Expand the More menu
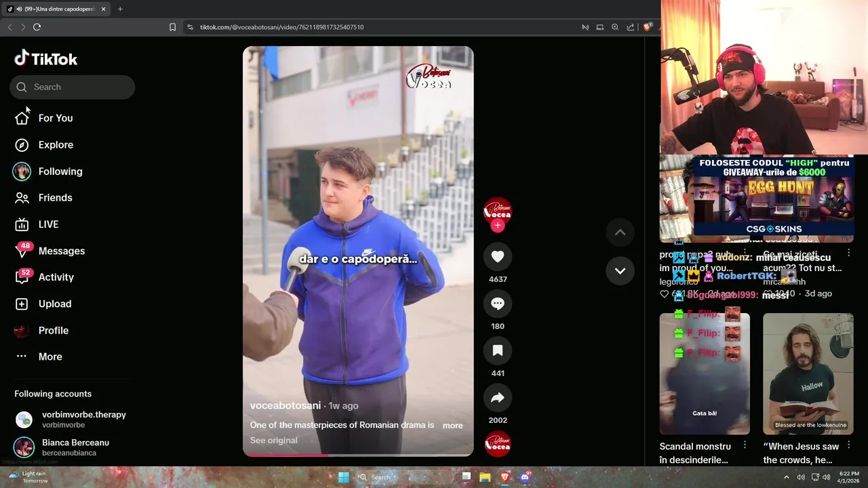The height and width of the screenshot is (488, 868). pos(39,357)
